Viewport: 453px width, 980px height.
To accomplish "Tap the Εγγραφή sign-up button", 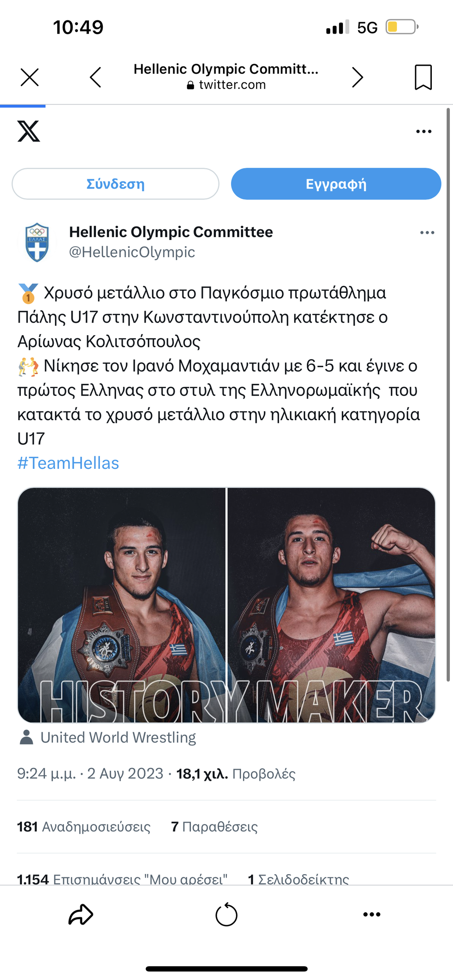I will point(336,184).
